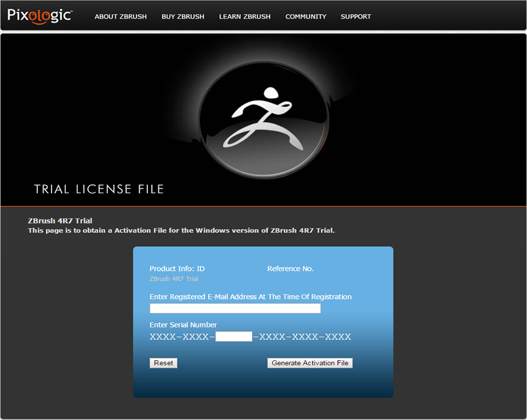Open the About ZBrush menu
The image size is (527, 420).
coord(120,16)
